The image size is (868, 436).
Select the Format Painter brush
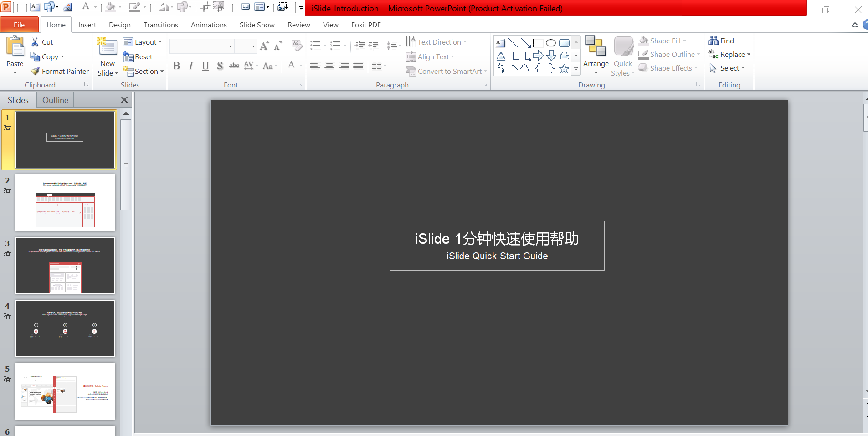[60, 71]
